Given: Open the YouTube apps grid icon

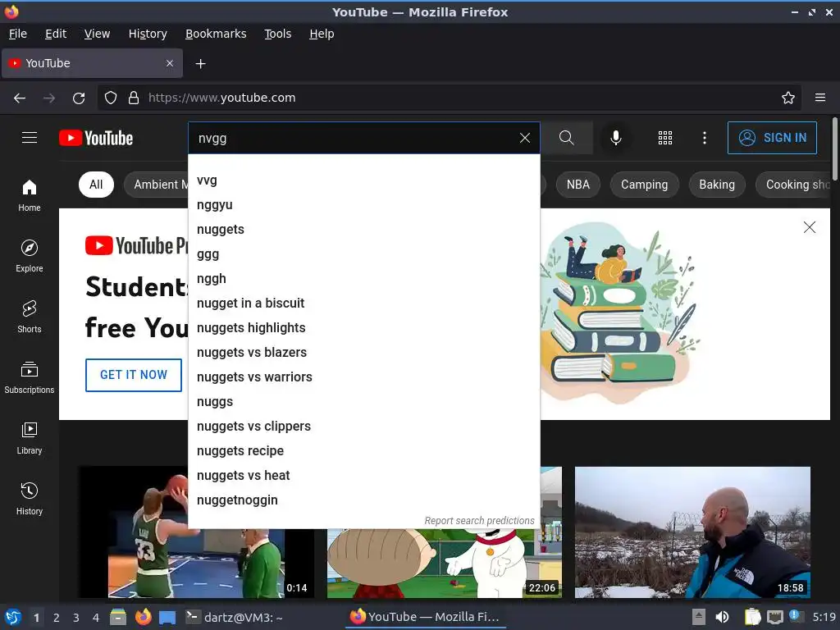Looking at the screenshot, I should [x=664, y=138].
